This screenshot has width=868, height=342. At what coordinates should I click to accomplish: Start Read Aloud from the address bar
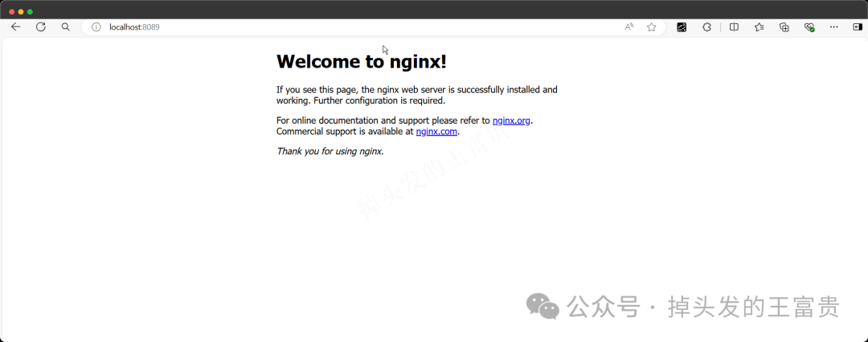(x=628, y=26)
